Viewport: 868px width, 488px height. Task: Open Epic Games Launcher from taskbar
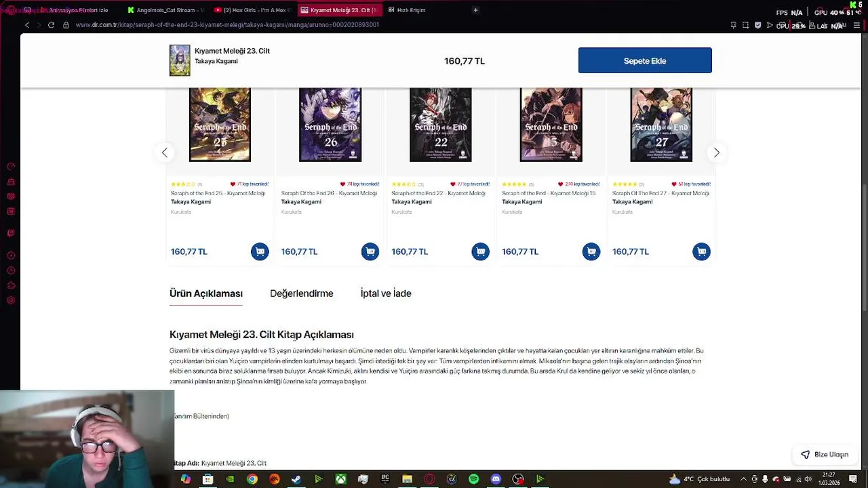pyautogui.click(x=384, y=479)
